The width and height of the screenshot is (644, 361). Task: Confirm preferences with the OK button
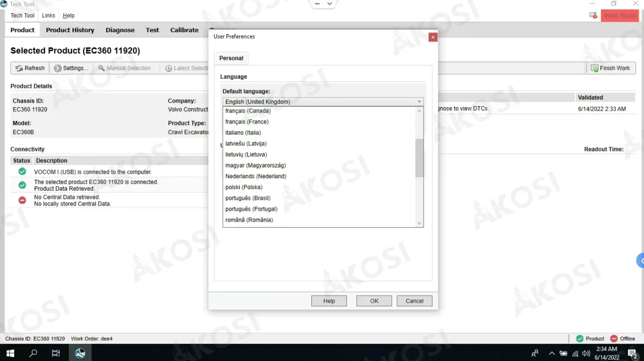pyautogui.click(x=374, y=301)
